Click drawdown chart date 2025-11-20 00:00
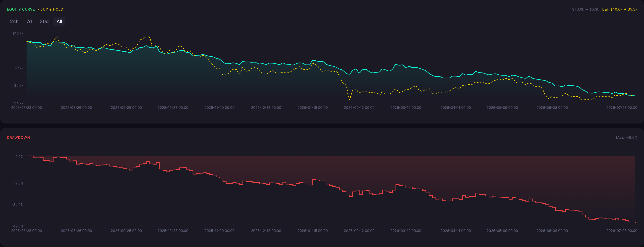The image size is (644, 247). coord(219,231)
